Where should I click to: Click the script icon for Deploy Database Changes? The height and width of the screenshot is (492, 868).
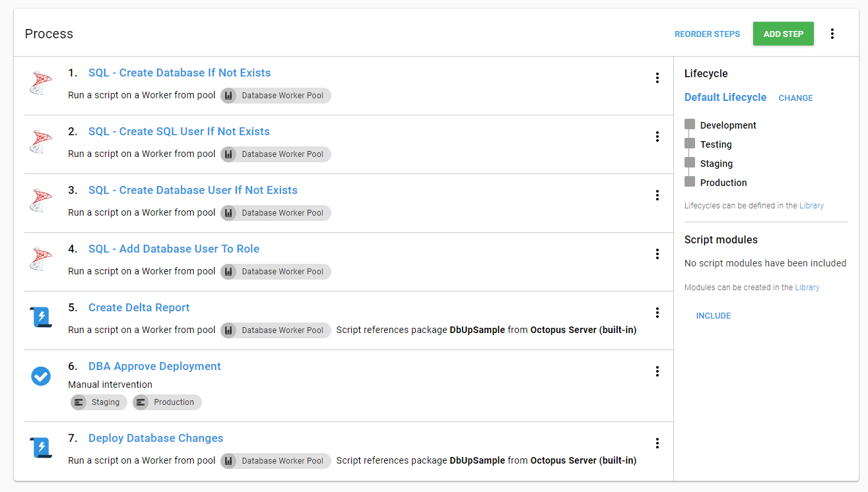tap(41, 448)
